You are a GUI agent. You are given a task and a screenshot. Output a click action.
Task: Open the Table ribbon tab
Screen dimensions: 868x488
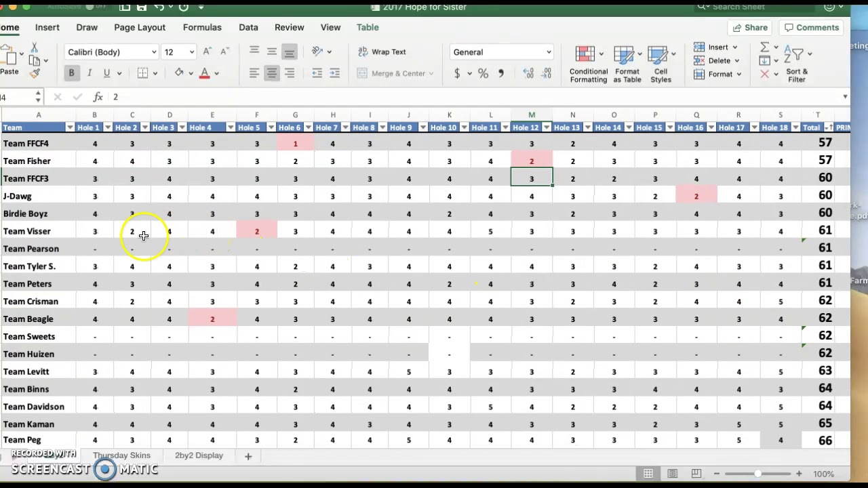pos(368,27)
